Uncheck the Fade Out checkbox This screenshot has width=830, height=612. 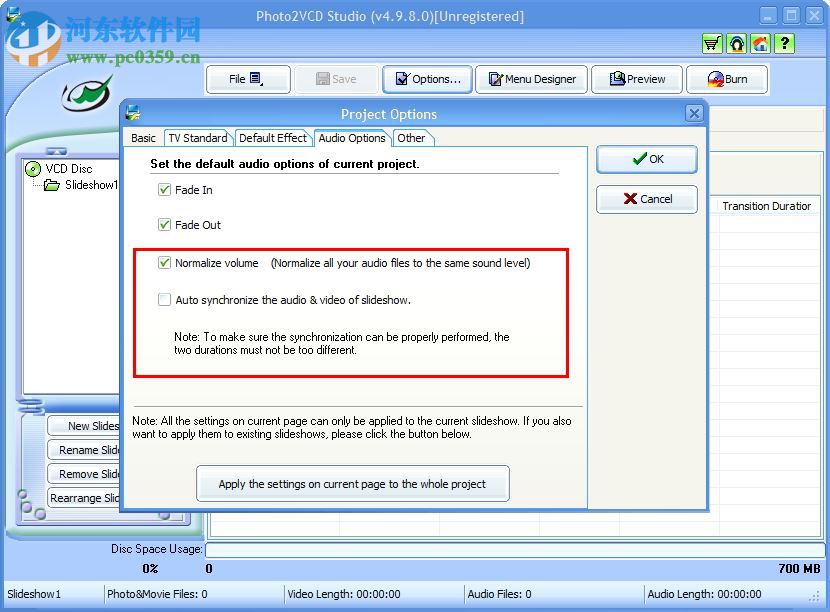pyautogui.click(x=164, y=225)
